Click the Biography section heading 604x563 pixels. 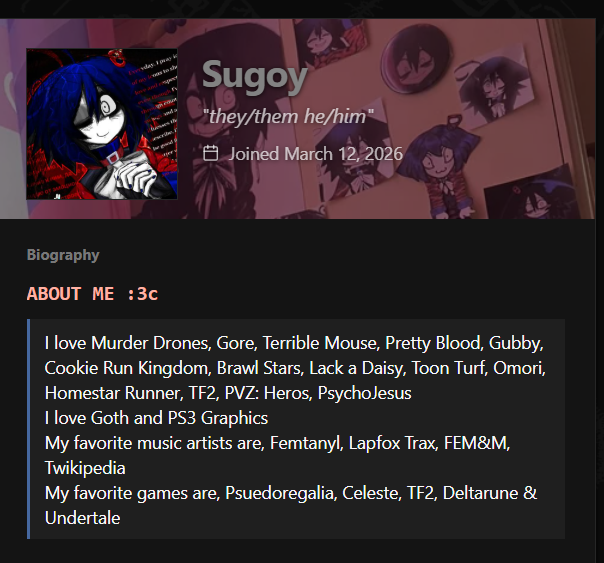click(x=63, y=255)
